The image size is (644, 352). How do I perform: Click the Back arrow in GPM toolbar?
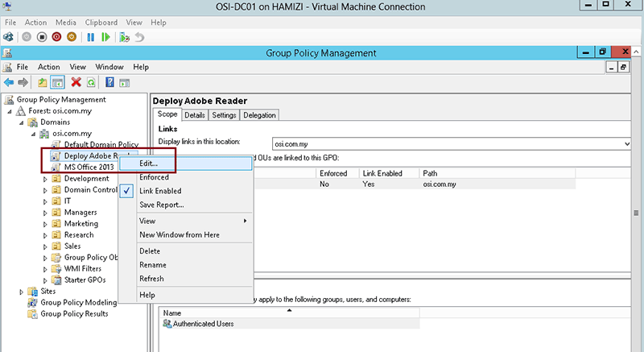point(9,82)
